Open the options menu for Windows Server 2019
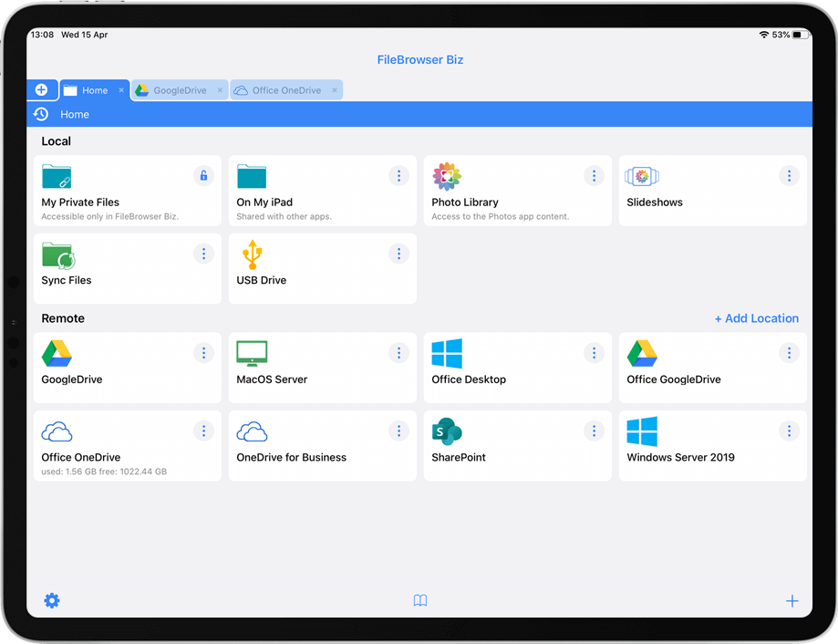This screenshot has width=838, height=644. coord(789,431)
